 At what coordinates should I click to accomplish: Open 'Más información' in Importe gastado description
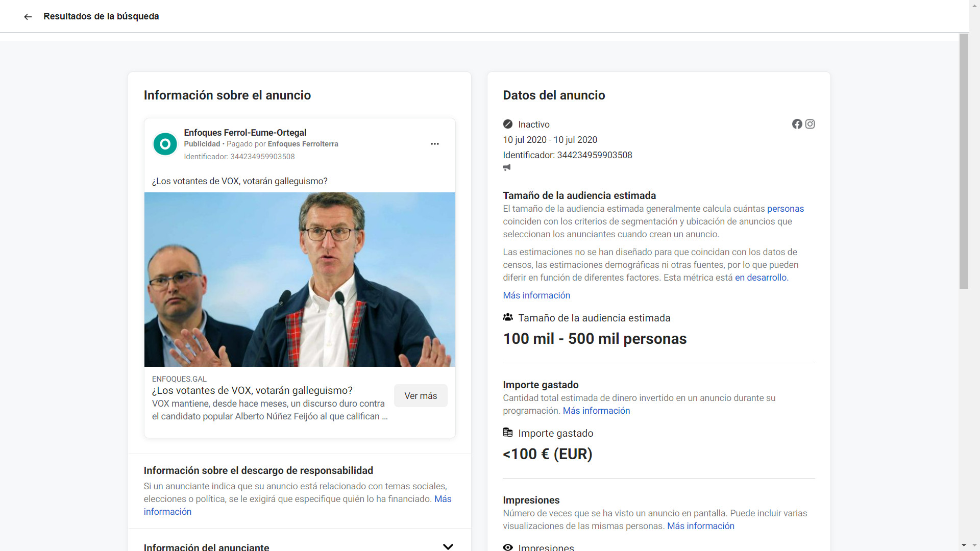[x=596, y=411]
